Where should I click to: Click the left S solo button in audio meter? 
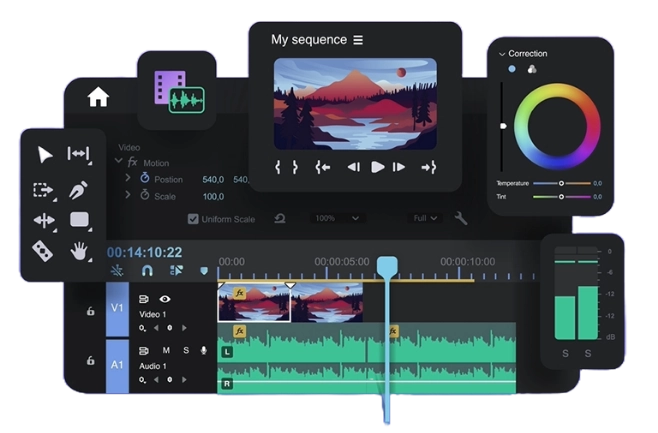(x=565, y=353)
